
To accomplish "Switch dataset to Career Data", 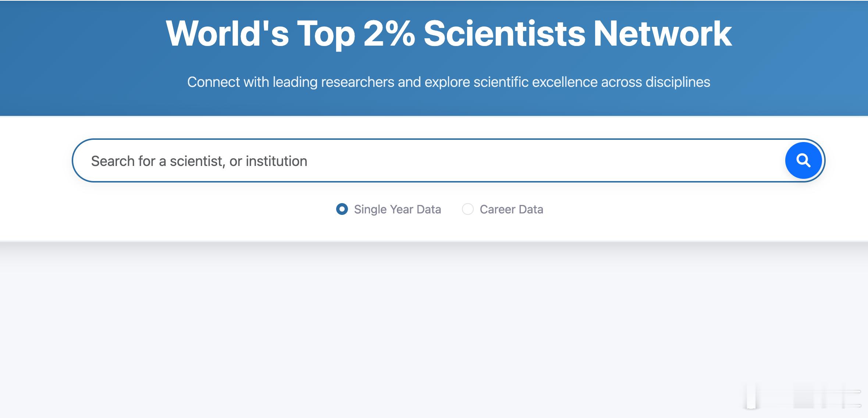I will [468, 209].
